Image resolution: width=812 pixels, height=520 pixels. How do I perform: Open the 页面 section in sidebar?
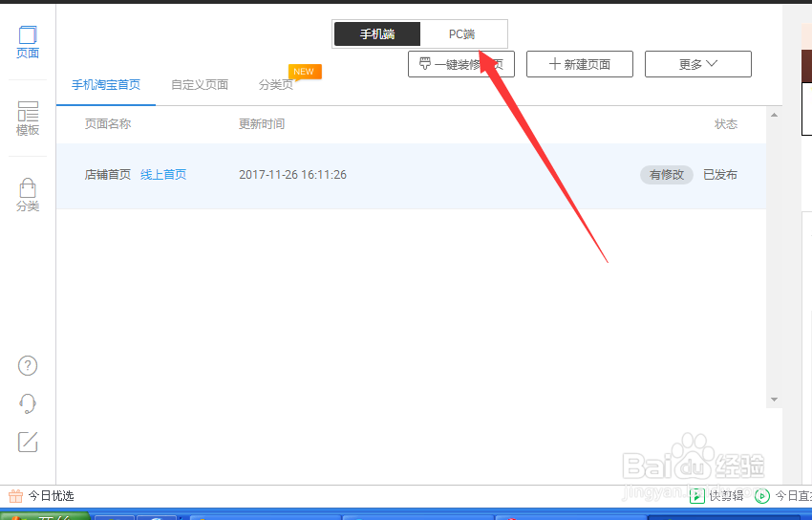pyautogui.click(x=28, y=42)
